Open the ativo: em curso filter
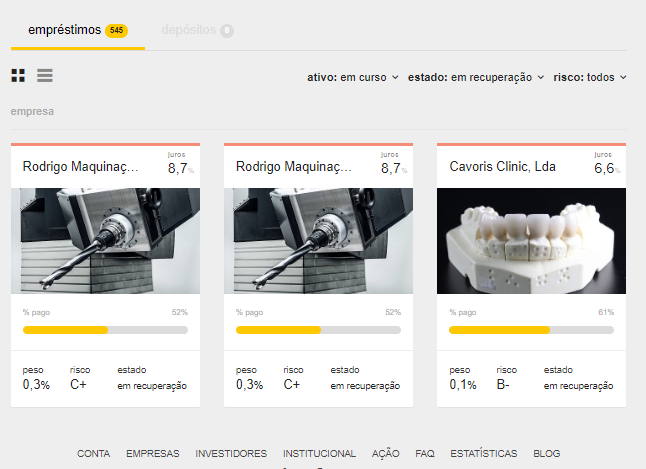This screenshot has width=646, height=469. (x=352, y=77)
